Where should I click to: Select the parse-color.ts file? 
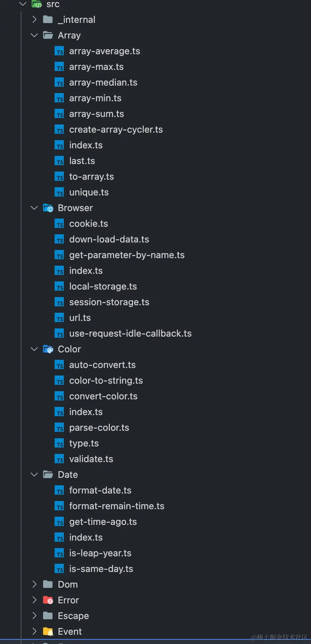click(x=99, y=428)
